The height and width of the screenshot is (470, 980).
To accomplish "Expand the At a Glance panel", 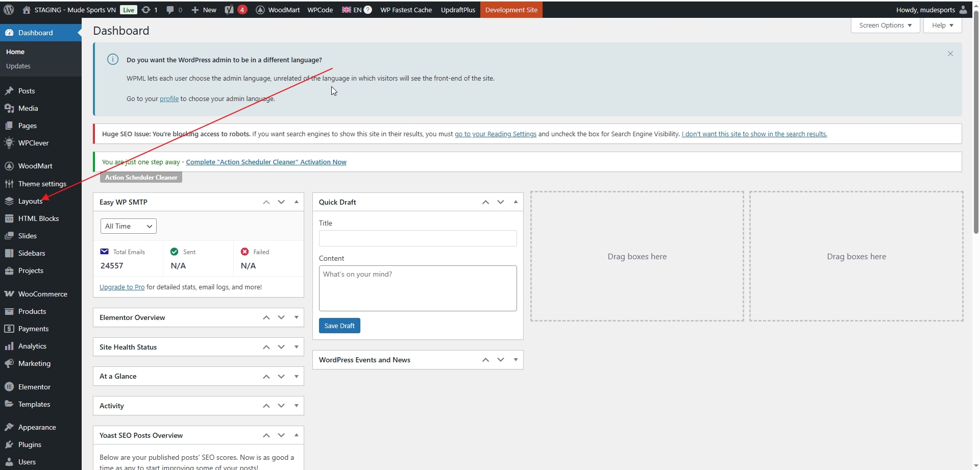I will (x=297, y=376).
